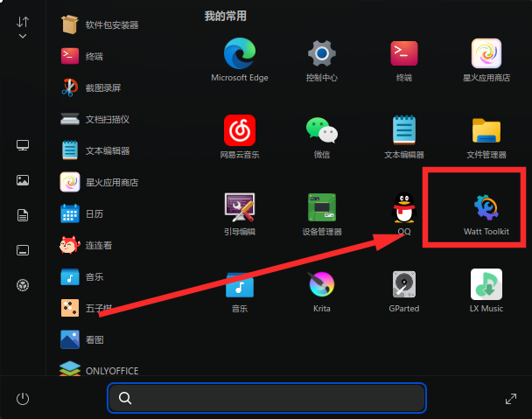Expand launcher to fullscreen mode

tap(511, 399)
